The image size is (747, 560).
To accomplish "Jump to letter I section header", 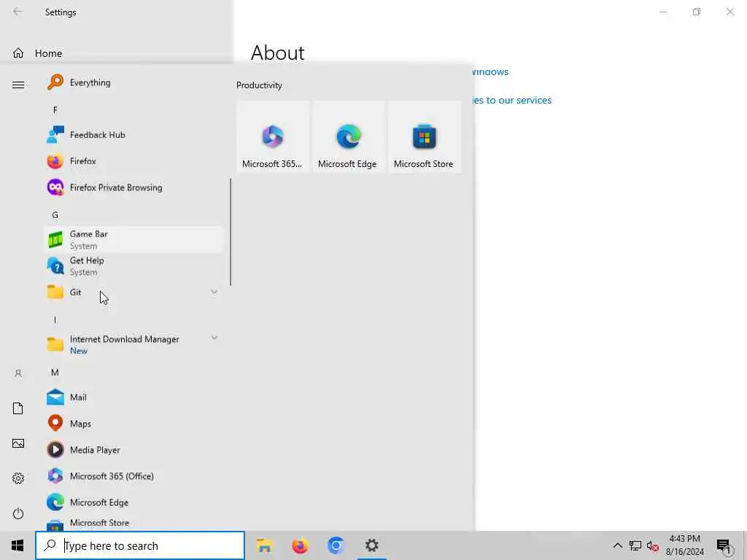I will tap(55, 320).
